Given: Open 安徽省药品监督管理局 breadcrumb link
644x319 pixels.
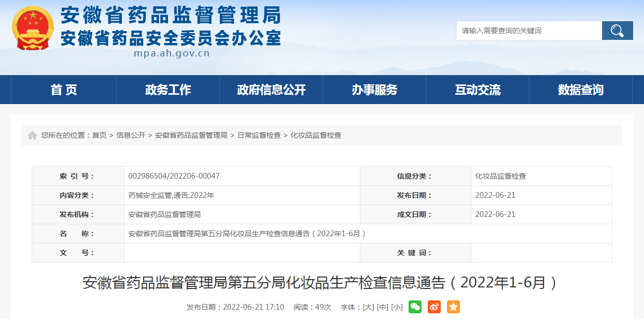Looking at the screenshot, I should click(191, 135).
